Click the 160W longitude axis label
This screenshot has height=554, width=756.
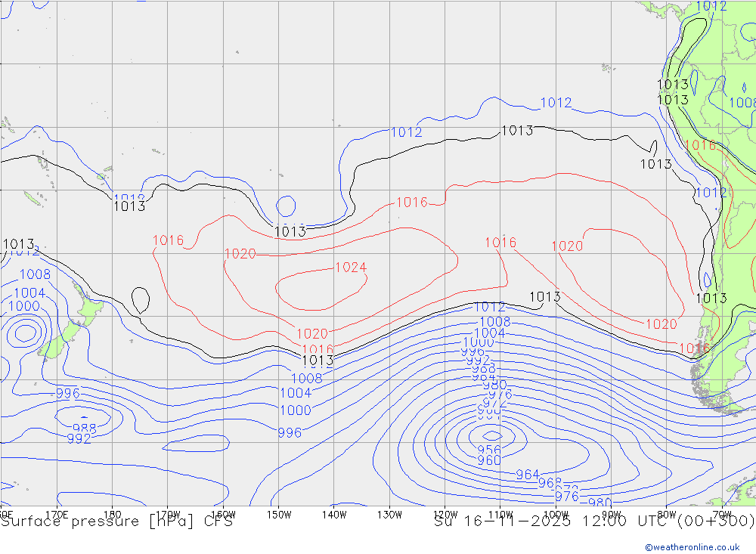pyautogui.click(x=223, y=515)
